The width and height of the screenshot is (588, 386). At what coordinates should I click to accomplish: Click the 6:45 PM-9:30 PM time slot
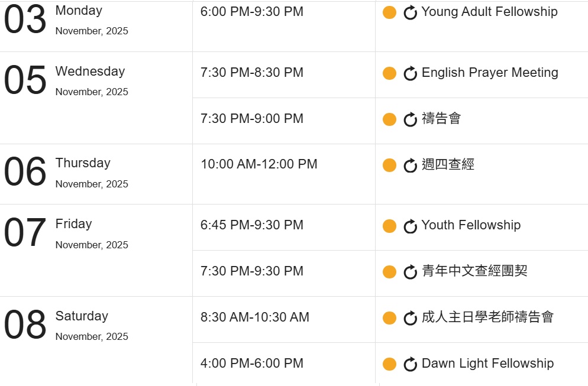pos(252,225)
